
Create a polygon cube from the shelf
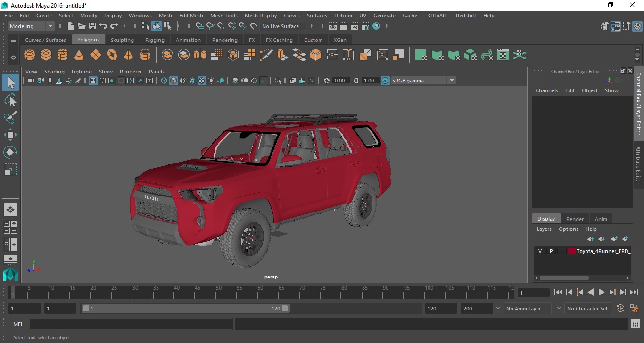(46, 55)
